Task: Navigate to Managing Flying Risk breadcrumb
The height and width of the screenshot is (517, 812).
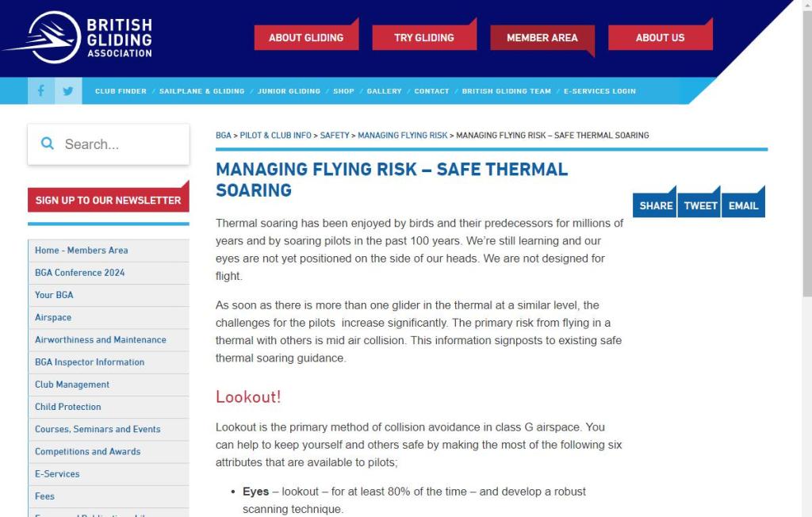Action: [x=402, y=136]
